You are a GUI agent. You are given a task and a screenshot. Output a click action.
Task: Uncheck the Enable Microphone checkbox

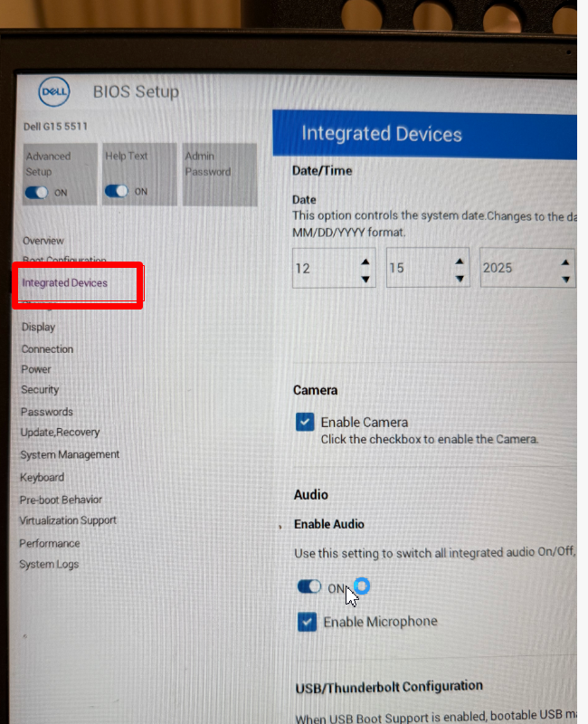(307, 622)
